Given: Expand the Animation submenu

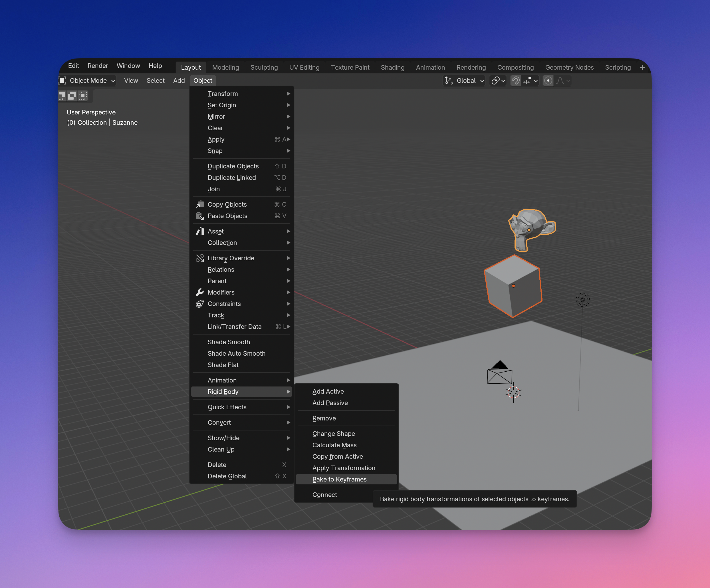Looking at the screenshot, I should point(241,380).
